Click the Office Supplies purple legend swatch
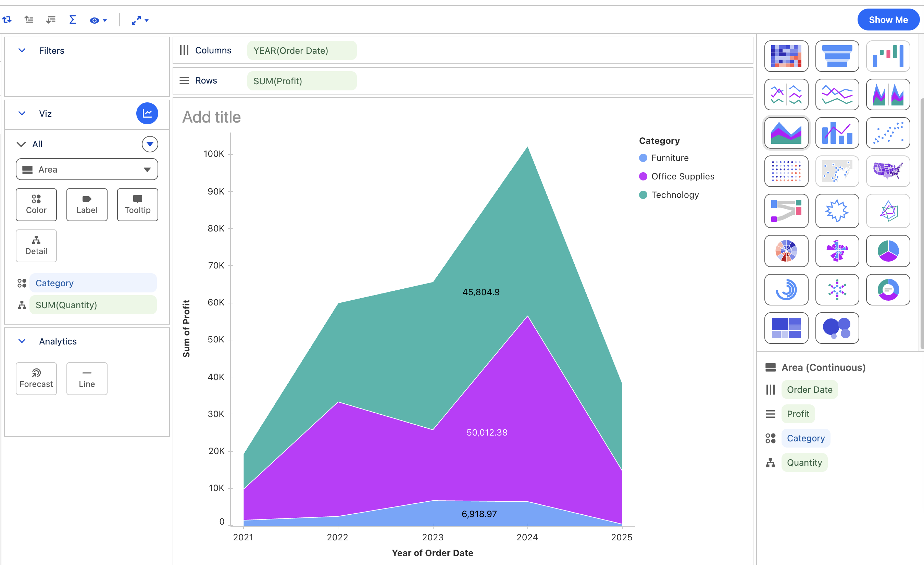924x565 pixels. pyautogui.click(x=643, y=176)
